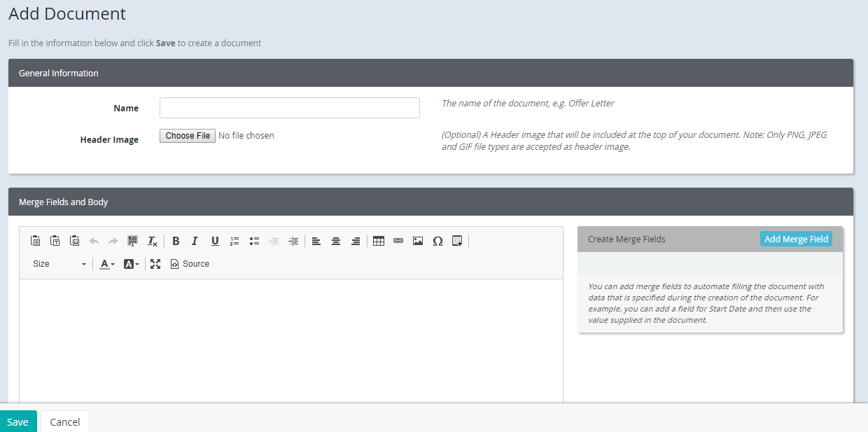The width and height of the screenshot is (868, 432).
Task: Toggle bold formatting in the editor
Action: pos(176,241)
